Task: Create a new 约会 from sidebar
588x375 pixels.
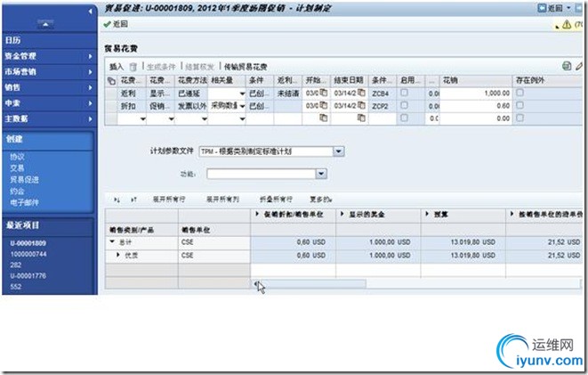Action: (x=17, y=192)
